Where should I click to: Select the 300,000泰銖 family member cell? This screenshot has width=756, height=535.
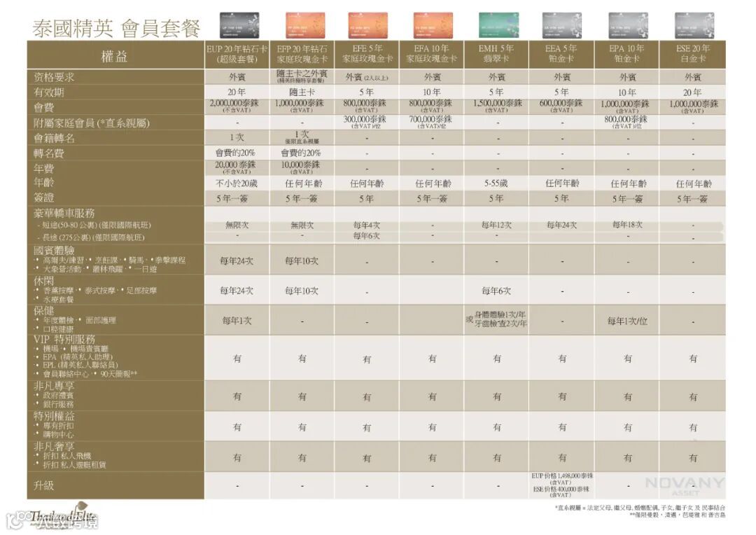pos(367,122)
